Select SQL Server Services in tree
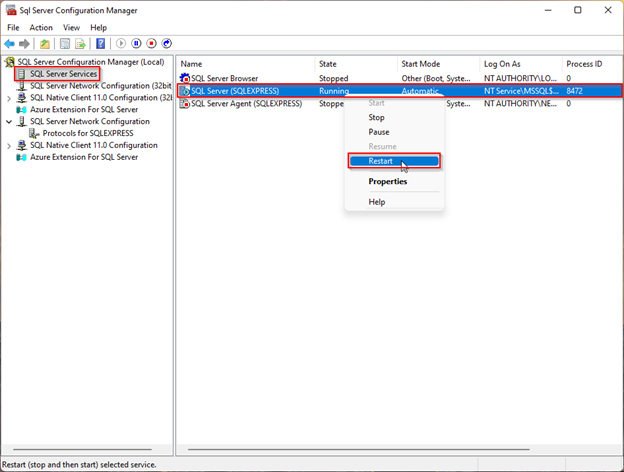 point(64,74)
